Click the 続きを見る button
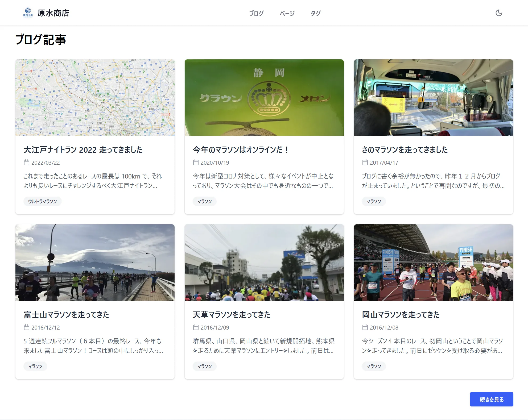The width and height of the screenshot is (528, 420). tap(491, 399)
